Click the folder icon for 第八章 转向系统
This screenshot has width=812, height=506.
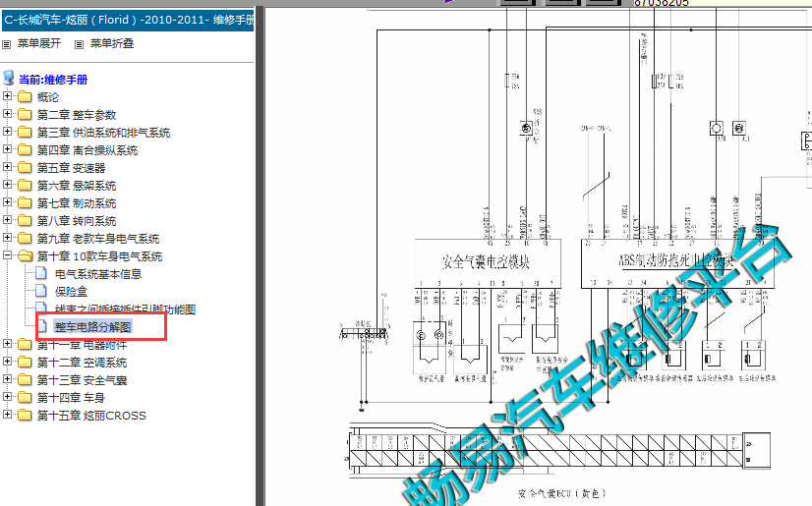pos(25,220)
